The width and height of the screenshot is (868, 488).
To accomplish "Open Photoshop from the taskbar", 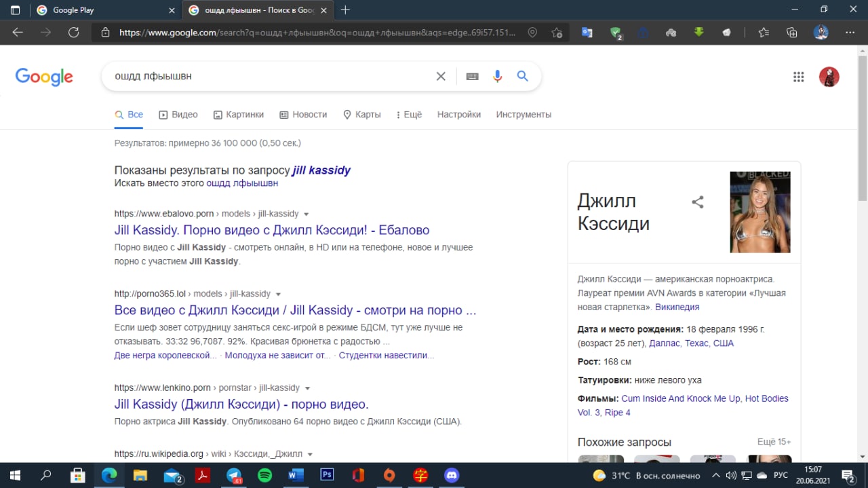I will tap(327, 475).
